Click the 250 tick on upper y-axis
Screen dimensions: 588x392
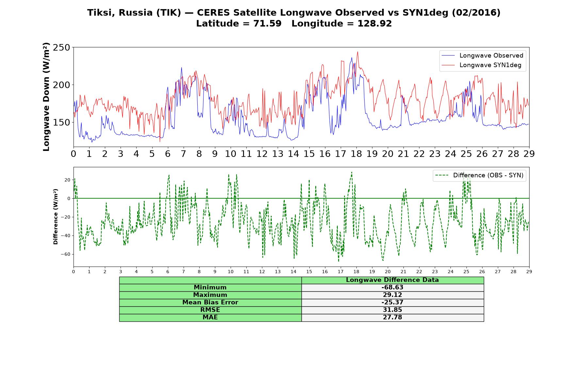pos(61,48)
